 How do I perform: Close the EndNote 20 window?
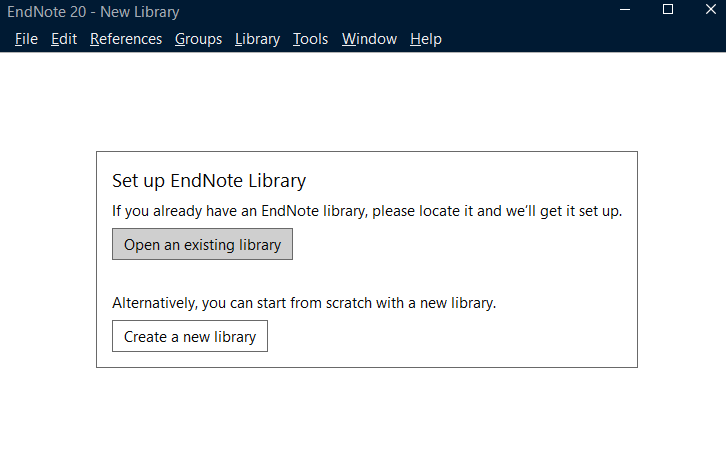pyautogui.click(x=712, y=10)
